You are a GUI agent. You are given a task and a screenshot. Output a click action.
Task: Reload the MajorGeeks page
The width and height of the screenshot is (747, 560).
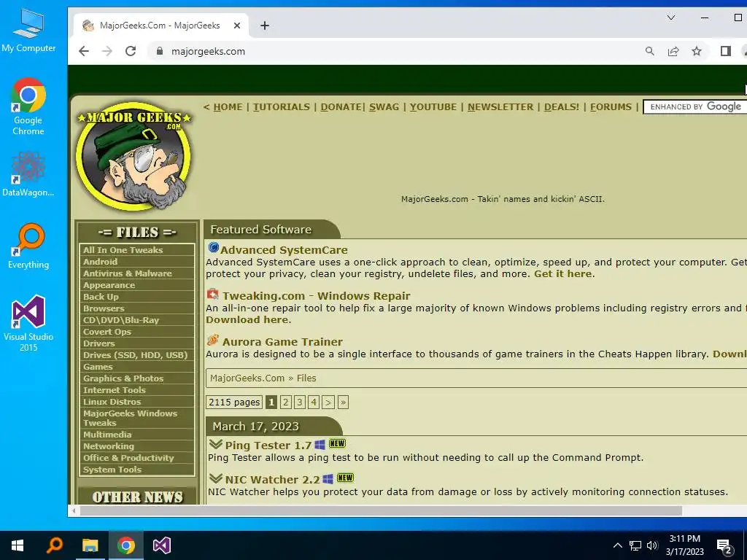[131, 51]
